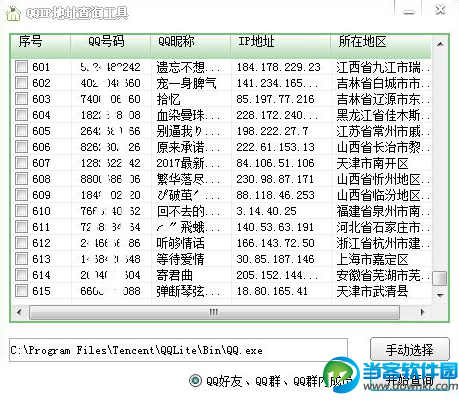
Task: Click IP address 18.80.165.41
Action: [x=272, y=291]
